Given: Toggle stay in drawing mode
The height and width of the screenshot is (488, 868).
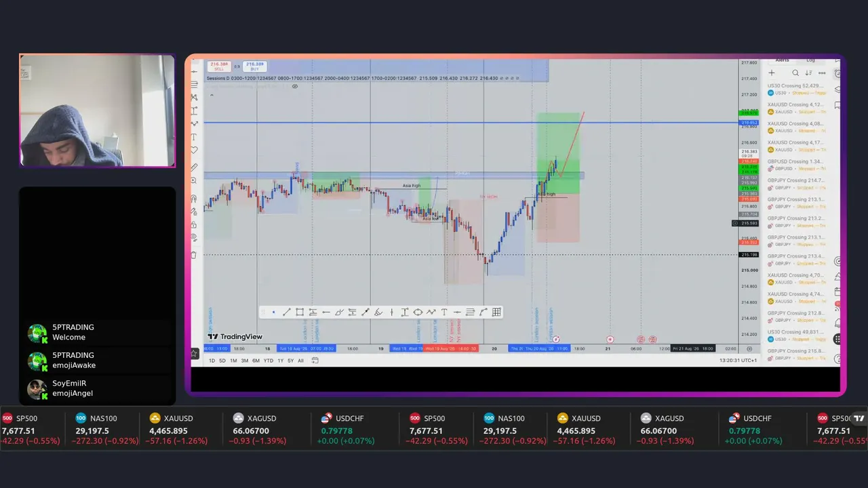Looking at the screenshot, I should click(x=195, y=211).
